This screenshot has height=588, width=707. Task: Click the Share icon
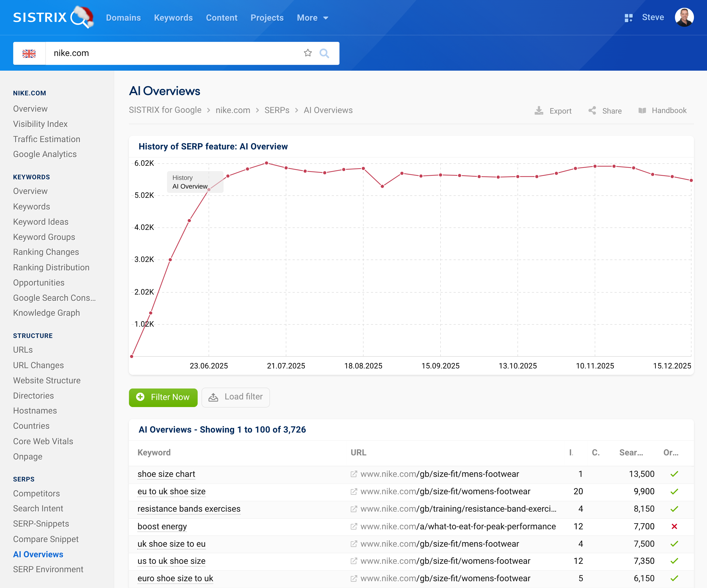pos(592,111)
